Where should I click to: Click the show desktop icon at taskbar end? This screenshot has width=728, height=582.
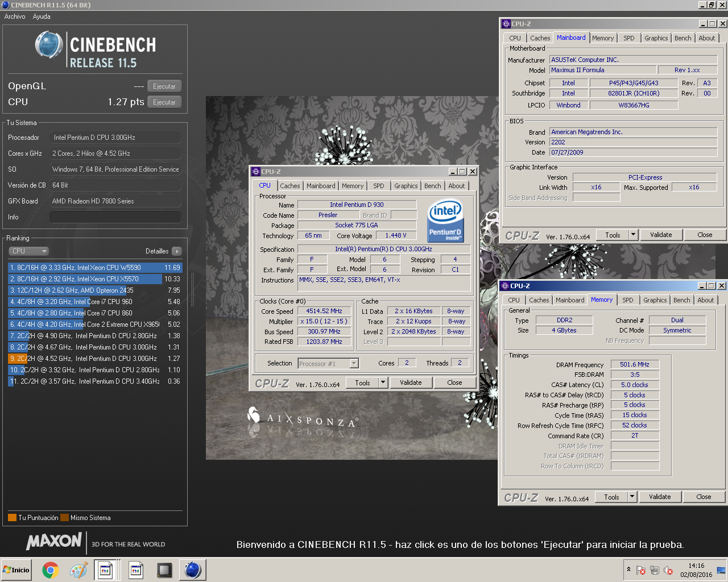[721, 570]
